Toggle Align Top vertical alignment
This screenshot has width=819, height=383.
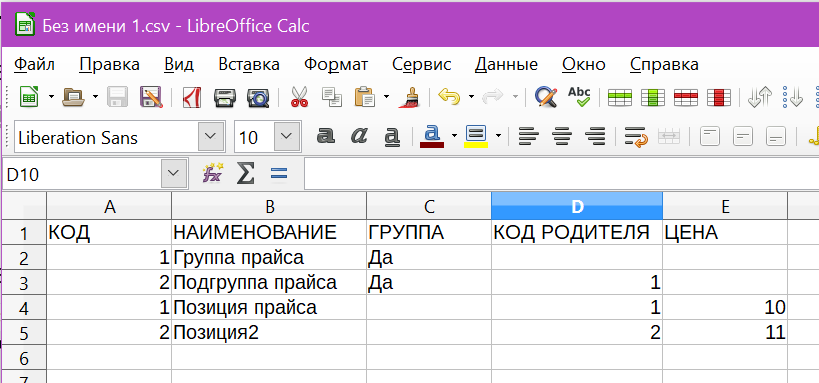[709, 136]
